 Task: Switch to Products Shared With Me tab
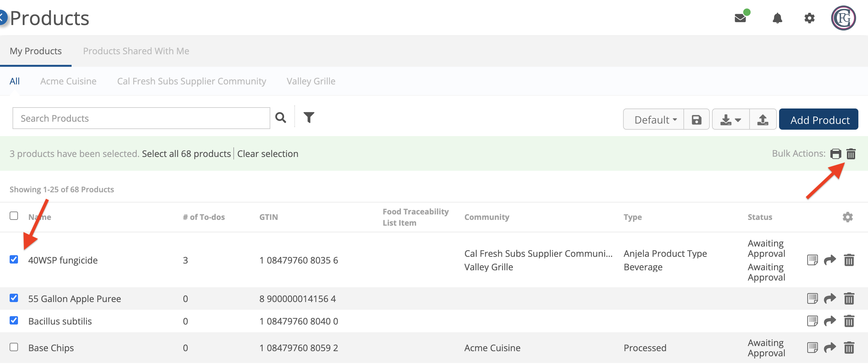(136, 51)
